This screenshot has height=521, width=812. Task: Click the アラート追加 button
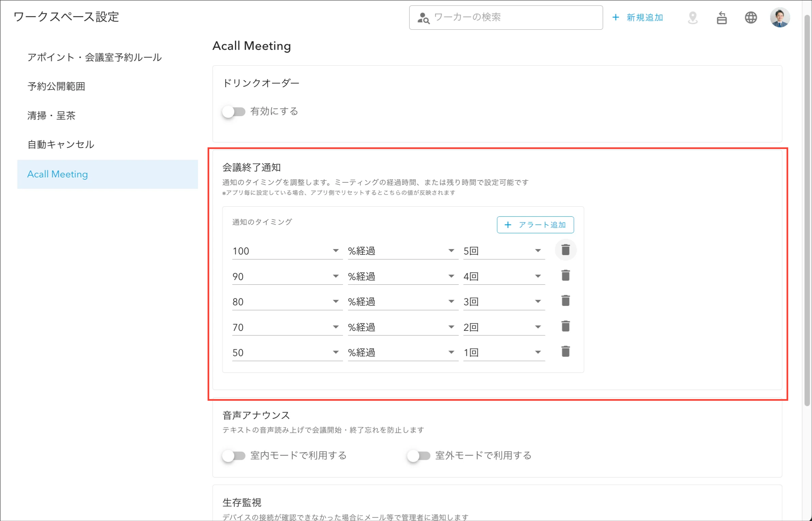click(535, 225)
